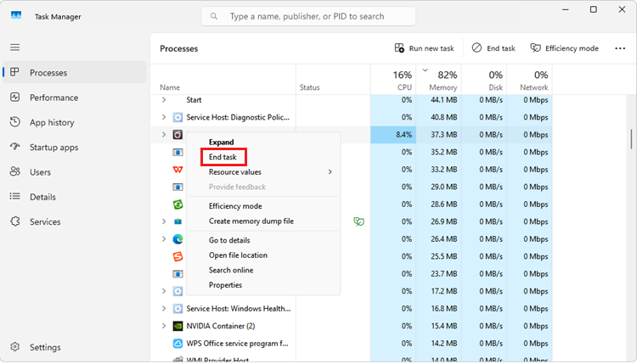Click the End task toolbar button
This screenshot has height=364, width=637.
[493, 48]
